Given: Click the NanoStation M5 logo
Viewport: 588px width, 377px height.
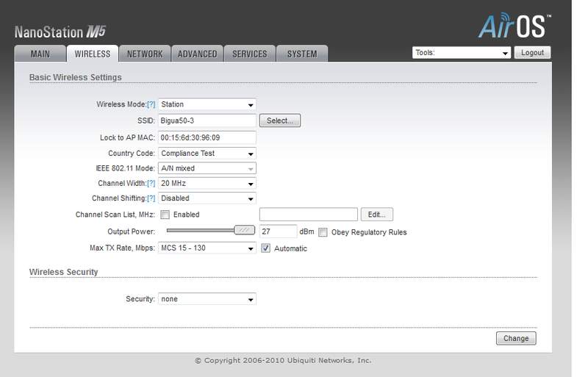Looking at the screenshot, I should 60,32.
